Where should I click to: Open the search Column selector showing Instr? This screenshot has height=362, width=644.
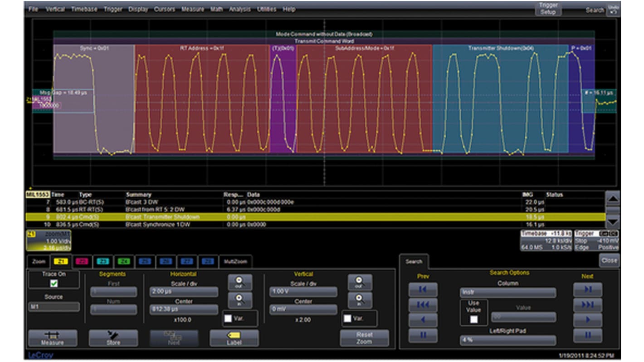(507, 293)
